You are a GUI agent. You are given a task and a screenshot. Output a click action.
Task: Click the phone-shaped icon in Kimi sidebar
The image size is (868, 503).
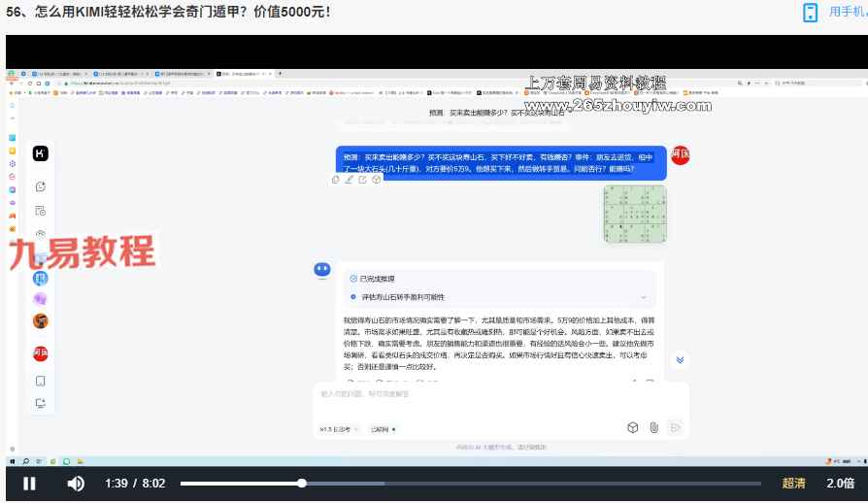pos(41,381)
